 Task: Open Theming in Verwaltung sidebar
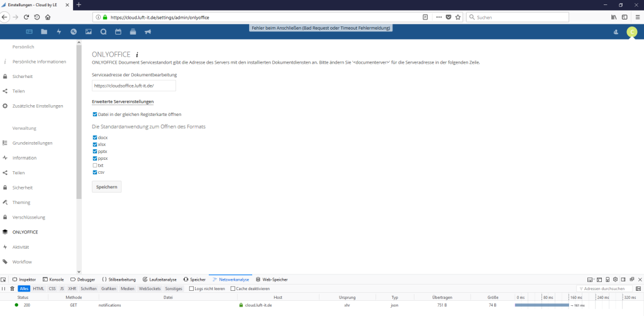pyautogui.click(x=21, y=203)
